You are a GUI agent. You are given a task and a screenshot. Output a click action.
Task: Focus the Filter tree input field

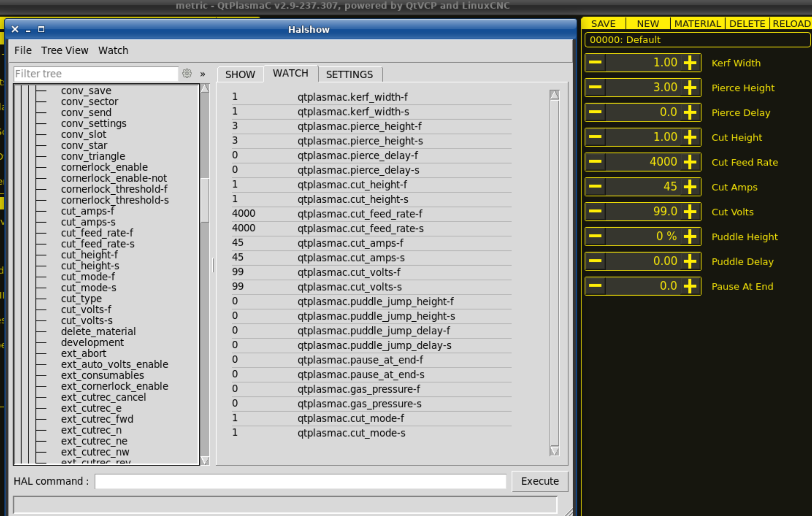tap(96, 74)
